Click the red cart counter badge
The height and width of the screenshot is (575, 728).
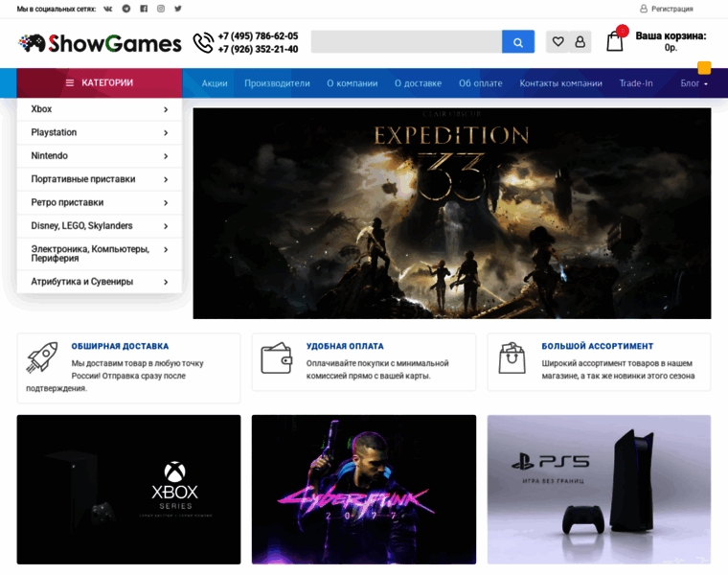623,31
